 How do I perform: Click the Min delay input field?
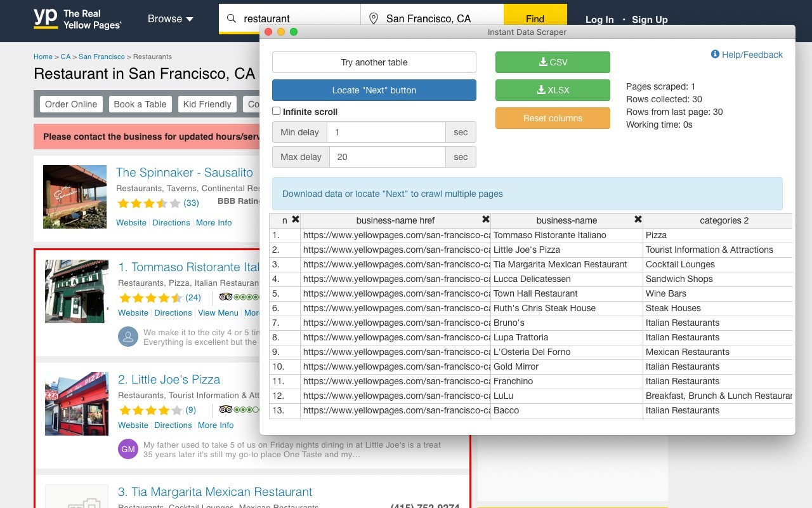(x=386, y=132)
